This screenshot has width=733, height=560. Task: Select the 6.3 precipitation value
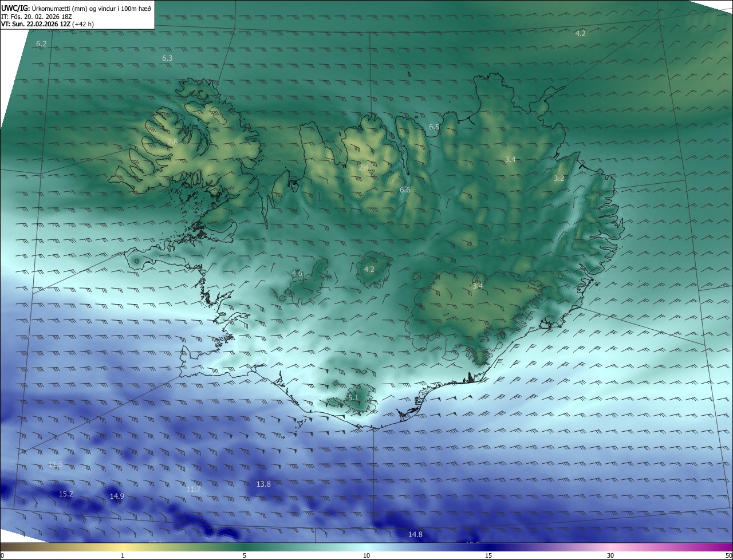pyautogui.click(x=167, y=58)
